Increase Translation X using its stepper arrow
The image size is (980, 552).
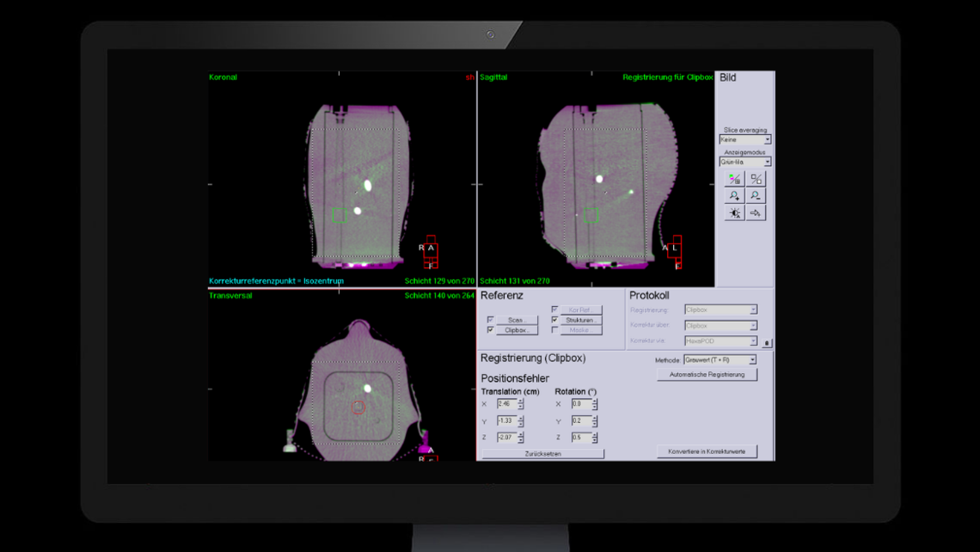pyautogui.click(x=520, y=402)
